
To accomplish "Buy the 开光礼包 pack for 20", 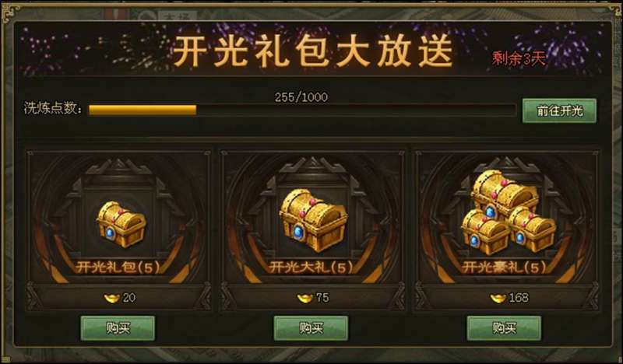I will 118,328.
